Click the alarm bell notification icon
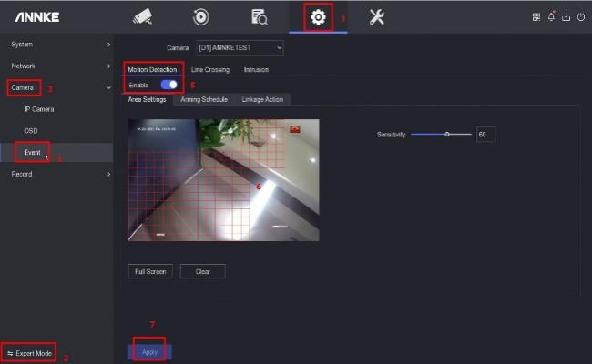 click(x=552, y=16)
